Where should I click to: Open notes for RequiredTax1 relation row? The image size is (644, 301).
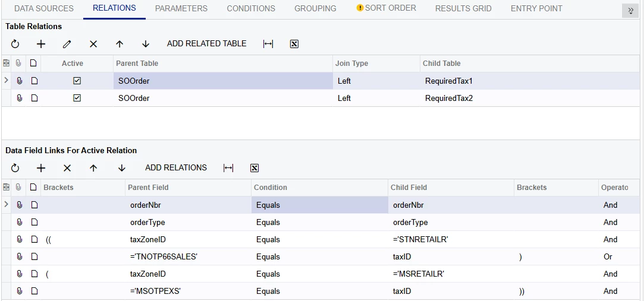pos(34,81)
